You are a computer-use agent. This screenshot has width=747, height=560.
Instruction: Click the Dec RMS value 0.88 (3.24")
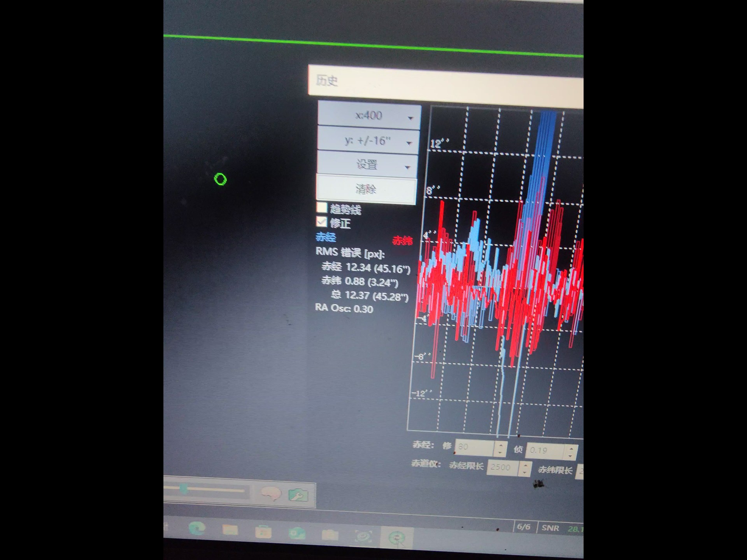[x=372, y=282]
